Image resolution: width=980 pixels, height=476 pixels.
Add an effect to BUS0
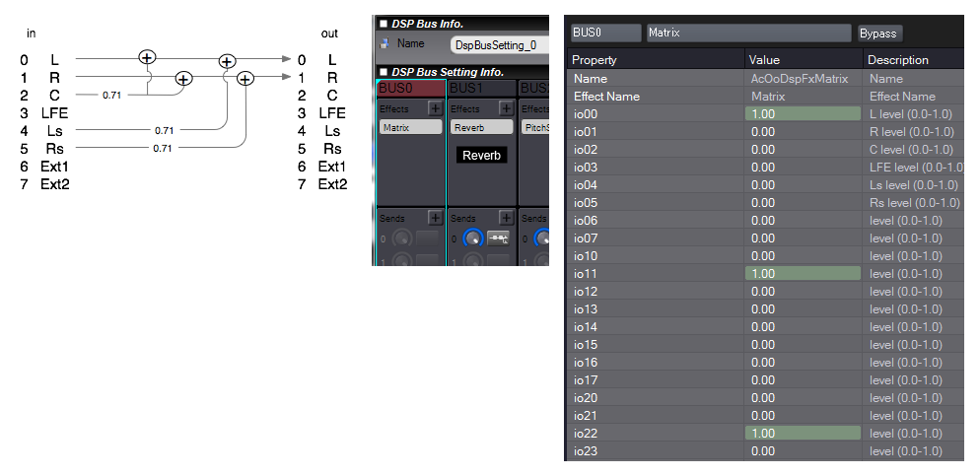435,109
